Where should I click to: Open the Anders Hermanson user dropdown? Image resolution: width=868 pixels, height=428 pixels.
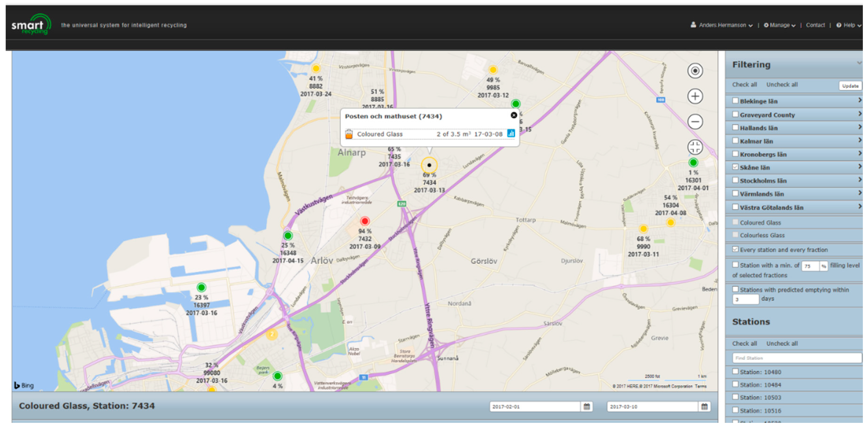click(722, 25)
